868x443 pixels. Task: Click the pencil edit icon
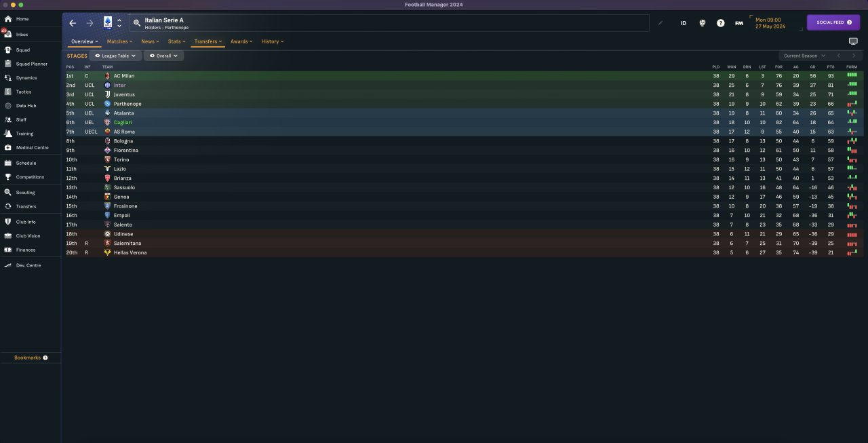660,22
